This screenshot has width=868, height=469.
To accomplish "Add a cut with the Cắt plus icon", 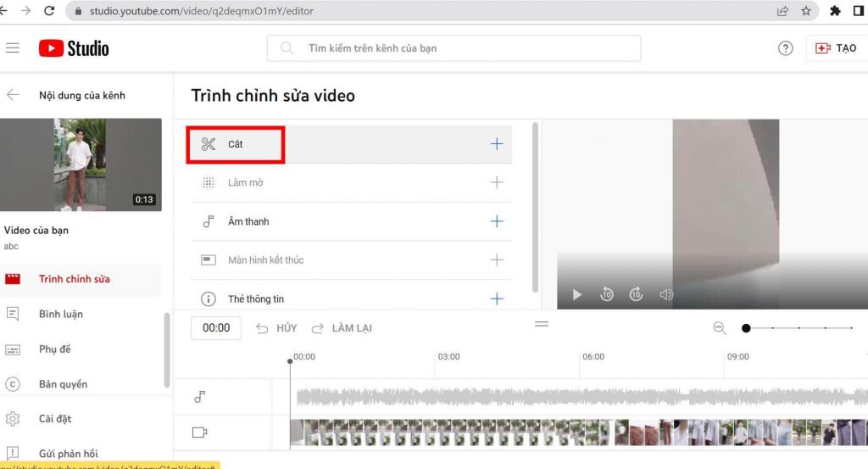I will (497, 144).
